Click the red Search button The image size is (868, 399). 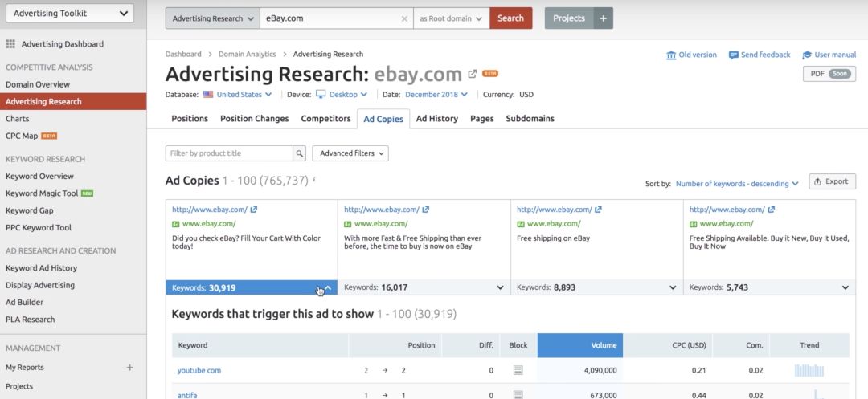(510, 18)
